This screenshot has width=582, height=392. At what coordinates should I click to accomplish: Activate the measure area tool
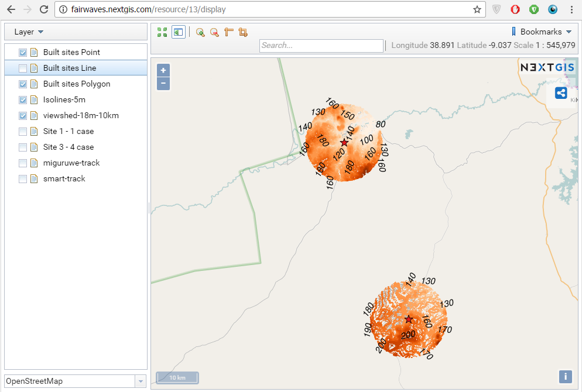click(243, 33)
